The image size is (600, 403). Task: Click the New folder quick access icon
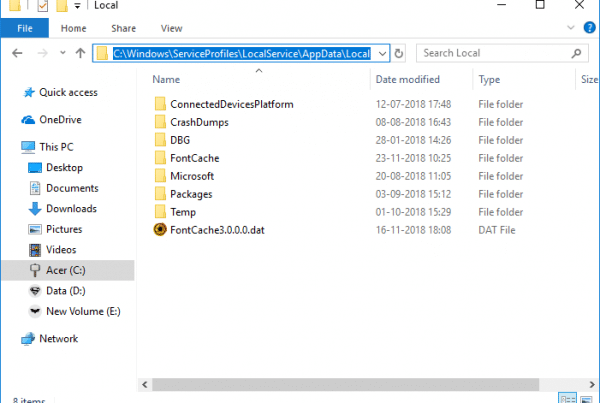tap(62, 5)
